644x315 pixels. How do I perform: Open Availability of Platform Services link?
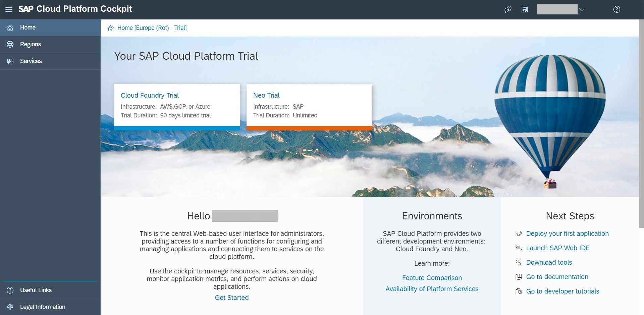tap(432, 289)
